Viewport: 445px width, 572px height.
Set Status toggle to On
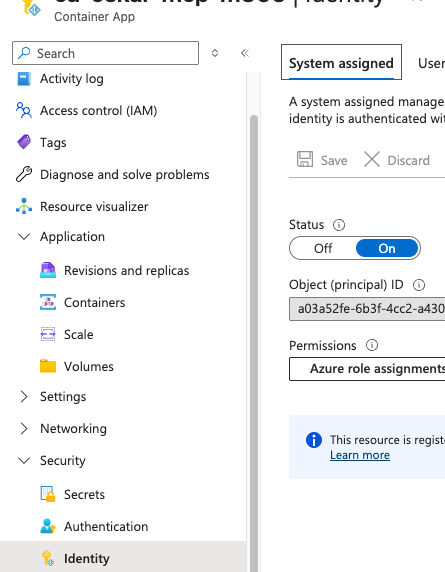387,248
